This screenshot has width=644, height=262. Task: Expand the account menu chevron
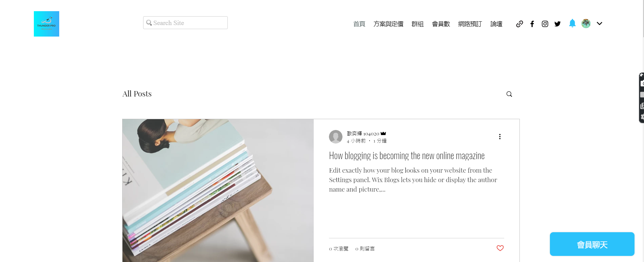click(599, 23)
